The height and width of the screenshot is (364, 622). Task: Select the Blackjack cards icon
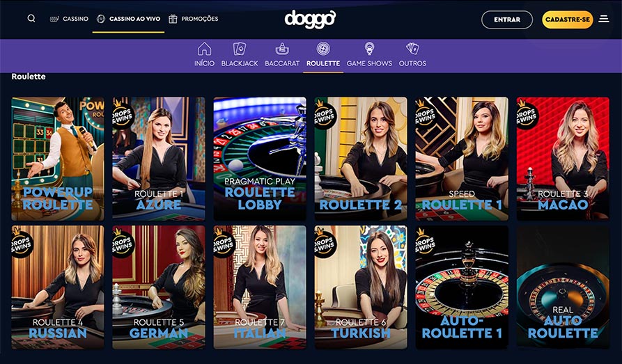pos(240,49)
